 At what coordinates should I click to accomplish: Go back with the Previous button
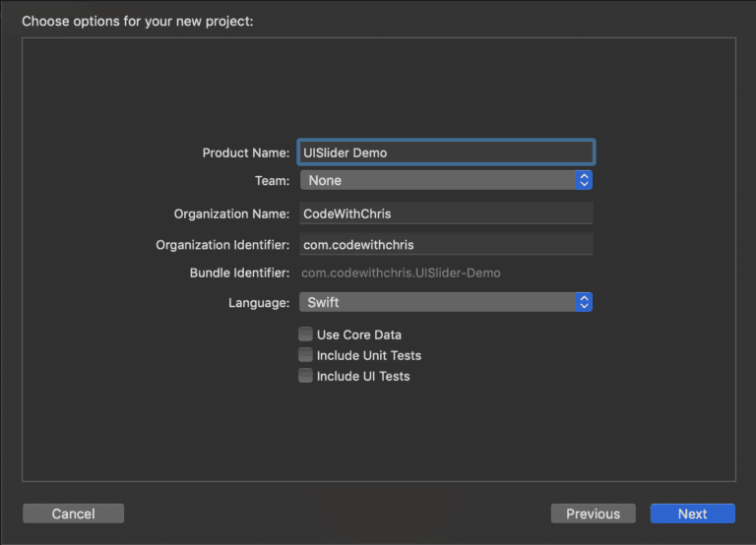click(x=593, y=514)
